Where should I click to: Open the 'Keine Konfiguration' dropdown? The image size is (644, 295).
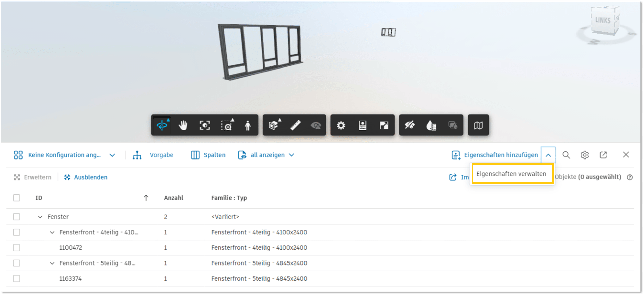tap(64, 155)
